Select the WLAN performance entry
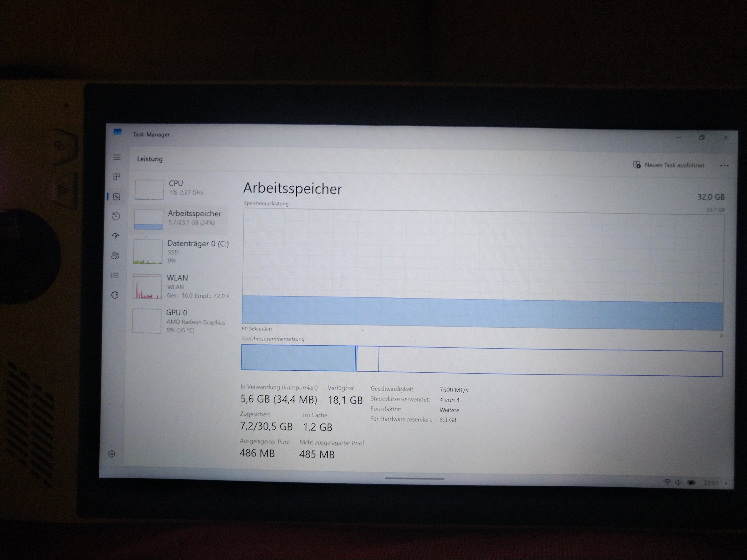The width and height of the screenshot is (747, 560). click(180, 286)
